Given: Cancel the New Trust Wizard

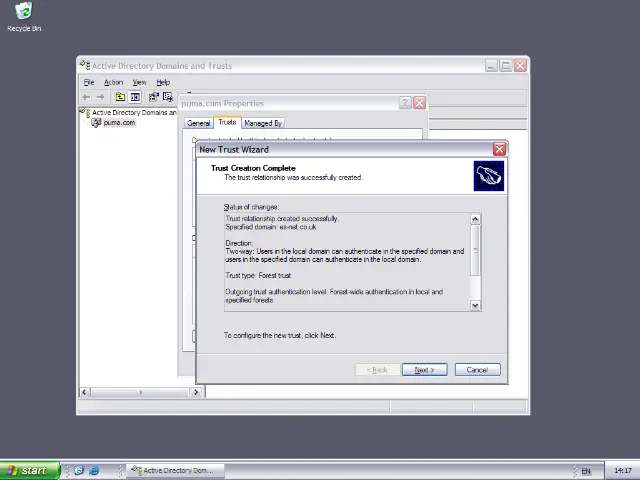Looking at the screenshot, I should [478, 370].
